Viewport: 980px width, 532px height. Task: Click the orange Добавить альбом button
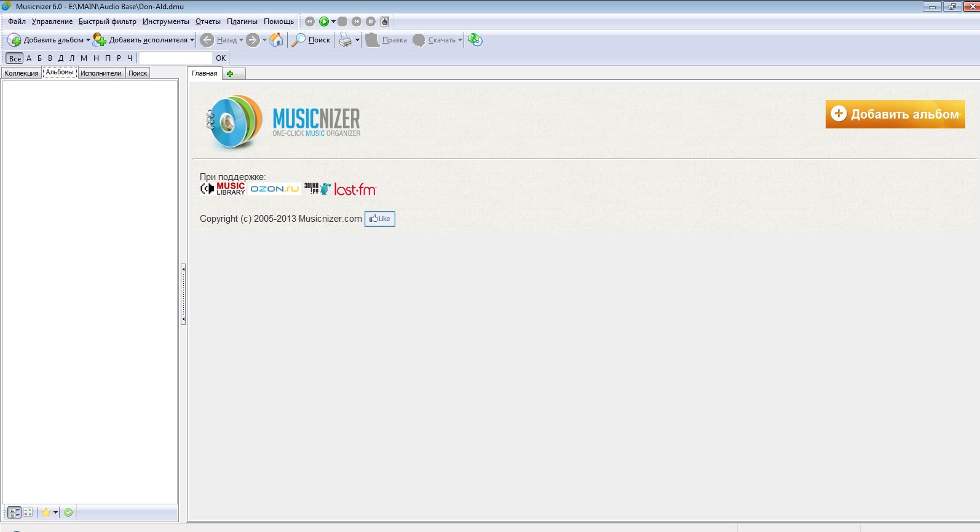(895, 114)
